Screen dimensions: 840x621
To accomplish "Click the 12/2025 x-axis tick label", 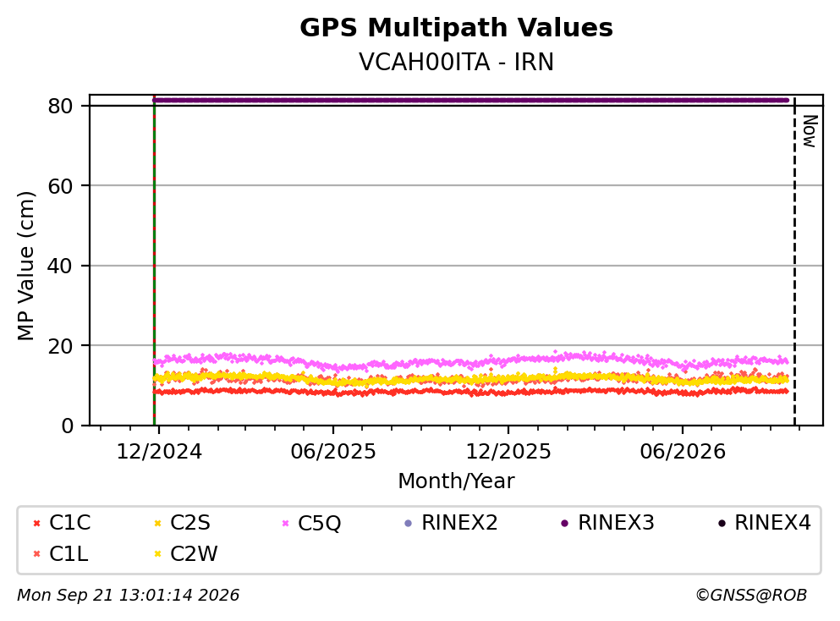I will [508, 452].
